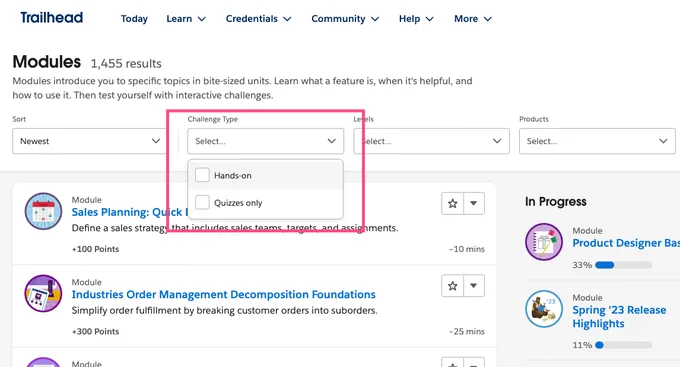The width and height of the screenshot is (680, 367).
Task: Check the Hands-on checkbox
Action: click(x=202, y=175)
